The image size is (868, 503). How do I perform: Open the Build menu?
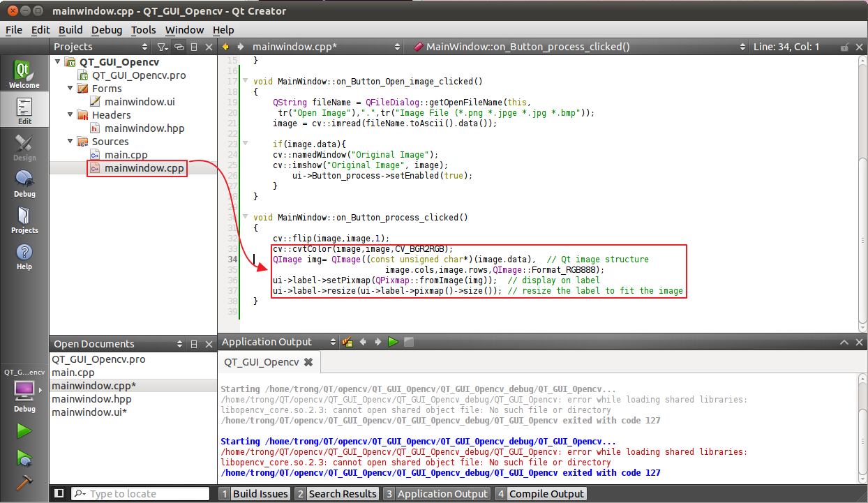click(70, 30)
